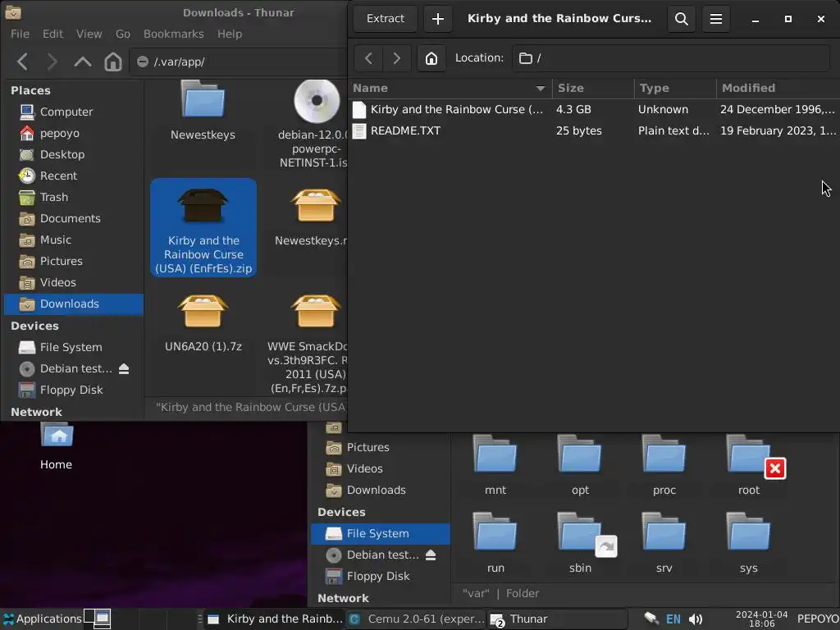
Task: Open Pictures in Downloads window sidebar
Action: click(x=74, y=262)
